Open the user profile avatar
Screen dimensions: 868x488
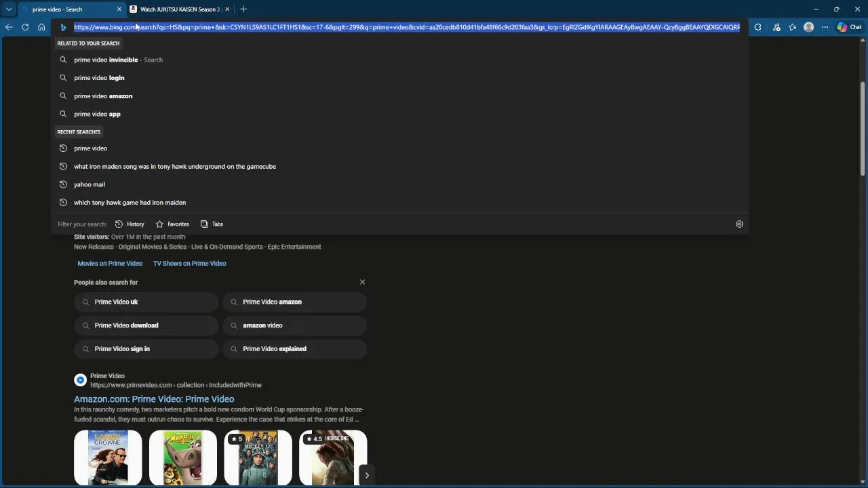pyautogui.click(x=808, y=27)
